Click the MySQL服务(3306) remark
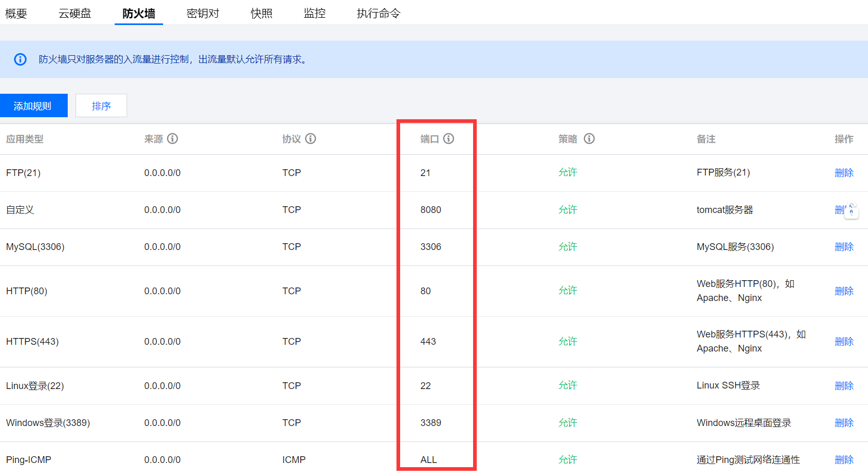Screen dimensions: 868x476 click(735, 247)
